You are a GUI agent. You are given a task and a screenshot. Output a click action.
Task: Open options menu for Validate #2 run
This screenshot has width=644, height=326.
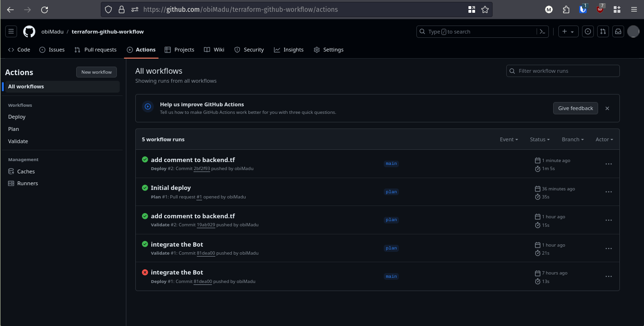tap(609, 220)
